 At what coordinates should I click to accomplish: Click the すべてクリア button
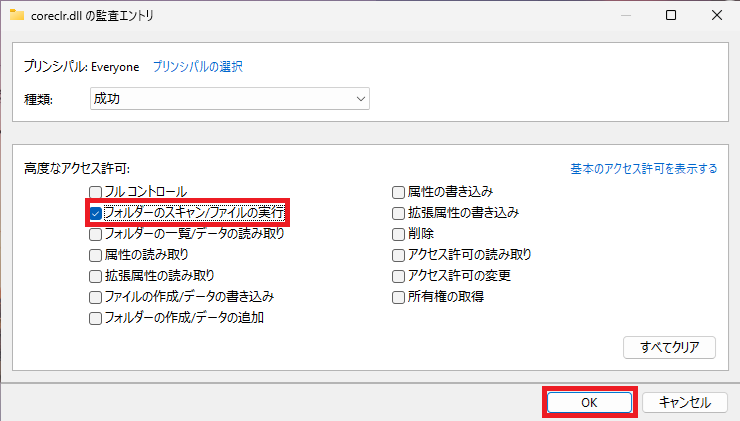[669, 347]
